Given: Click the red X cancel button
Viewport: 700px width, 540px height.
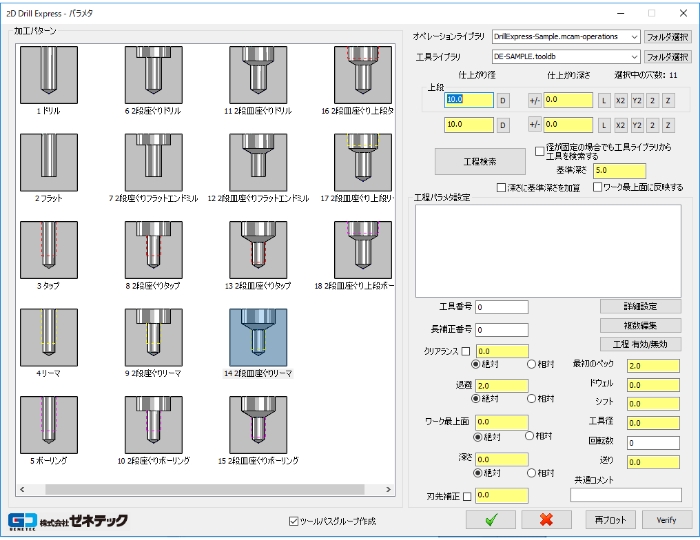Looking at the screenshot, I should tap(546, 519).
